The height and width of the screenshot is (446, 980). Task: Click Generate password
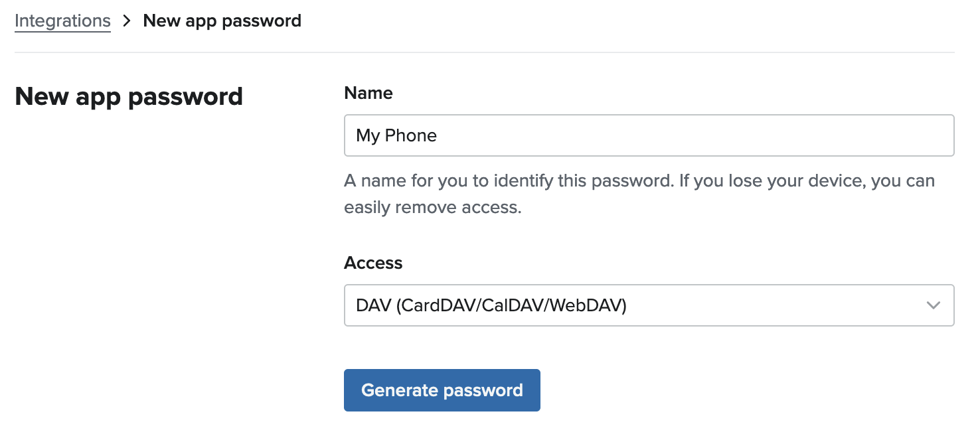click(442, 390)
